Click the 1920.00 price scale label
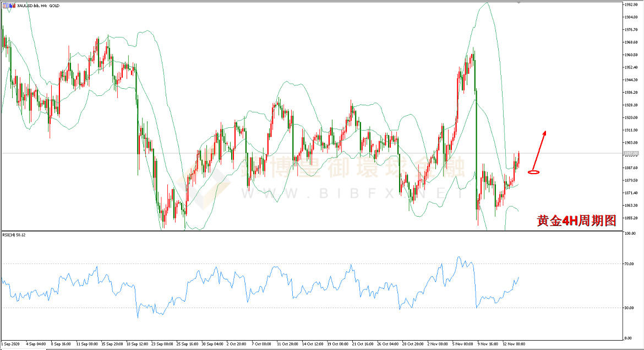Image resolution: width=644 pixels, height=350 pixels. [x=631, y=117]
